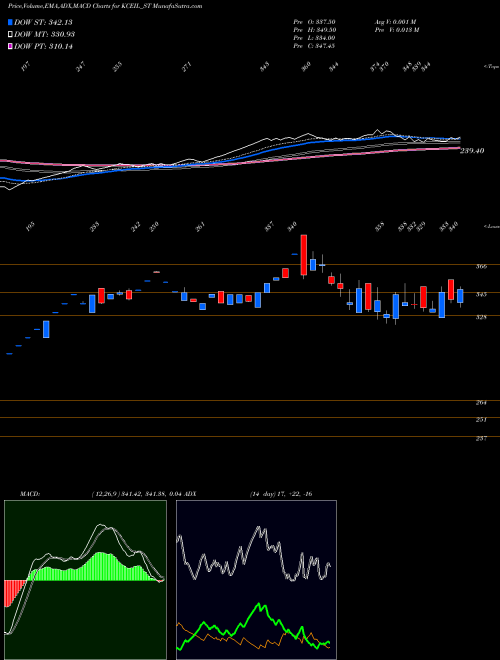The width and height of the screenshot is (500, 660).
Task: Click the 271 top-row value label
Action: pos(186,67)
